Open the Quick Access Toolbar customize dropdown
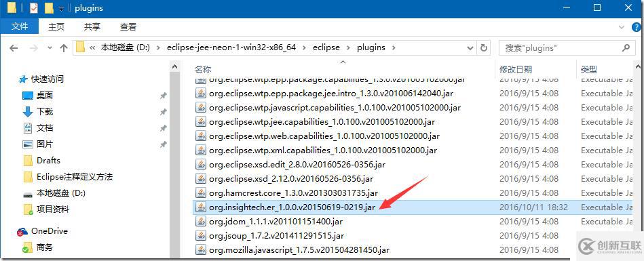 point(61,8)
